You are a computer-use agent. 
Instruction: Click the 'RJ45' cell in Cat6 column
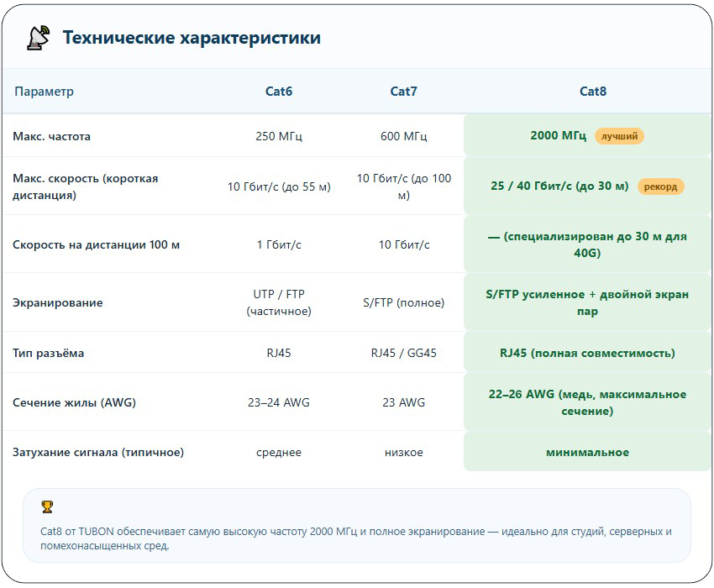[279, 353]
